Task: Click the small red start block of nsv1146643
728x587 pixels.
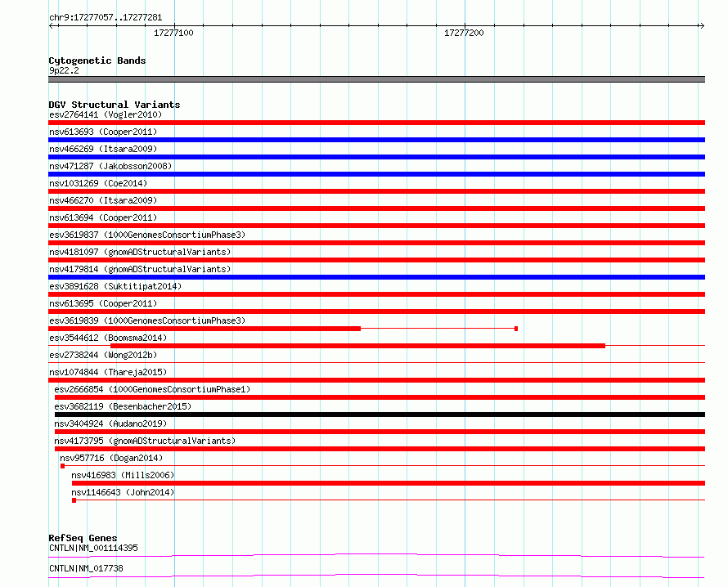Action: tap(74, 500)
